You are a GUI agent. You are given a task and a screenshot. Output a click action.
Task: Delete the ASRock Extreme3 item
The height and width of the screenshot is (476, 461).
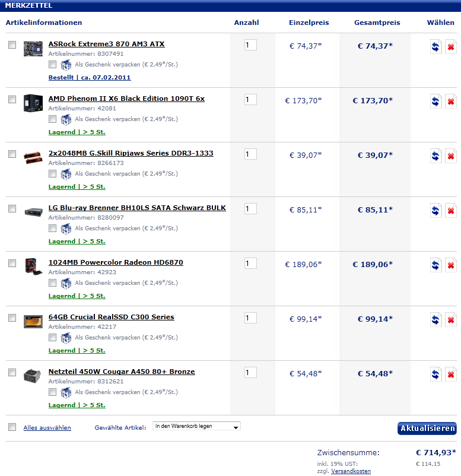point(451,47)
